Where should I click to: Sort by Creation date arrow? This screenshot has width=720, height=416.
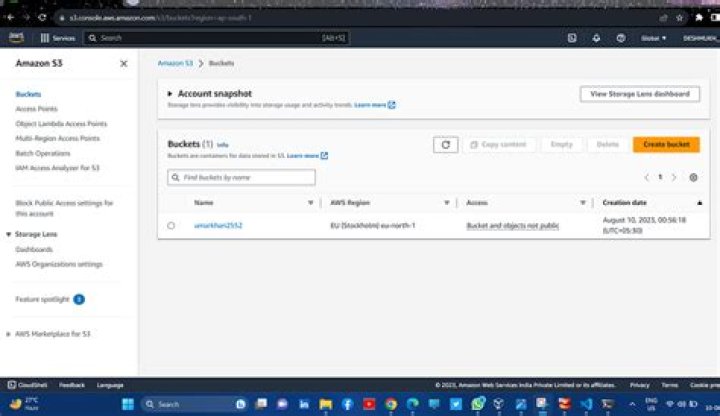tap(699, 202)
